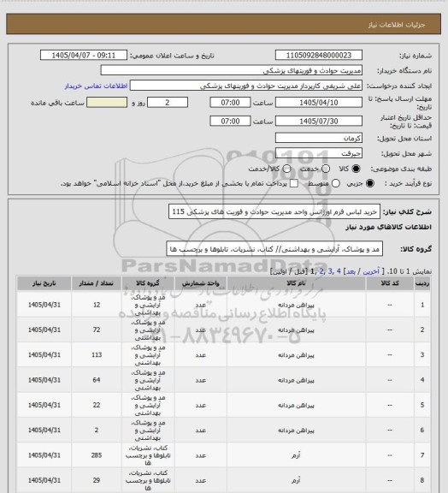Click the goods group field مد و پوشاک

tap(274, 249)
